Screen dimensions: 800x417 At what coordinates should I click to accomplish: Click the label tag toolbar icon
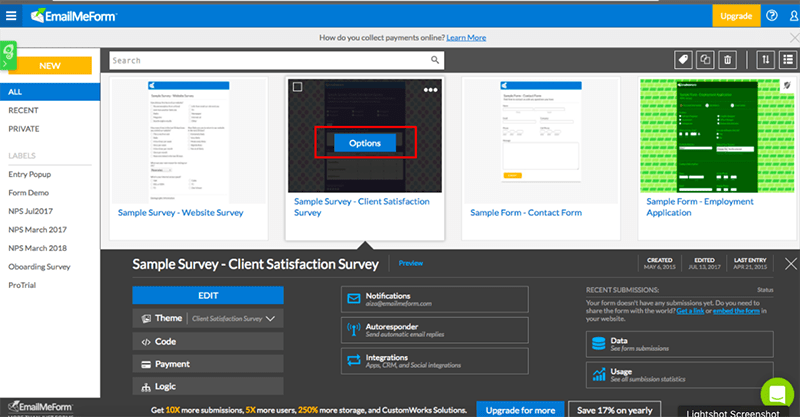[x=683, y=60]
